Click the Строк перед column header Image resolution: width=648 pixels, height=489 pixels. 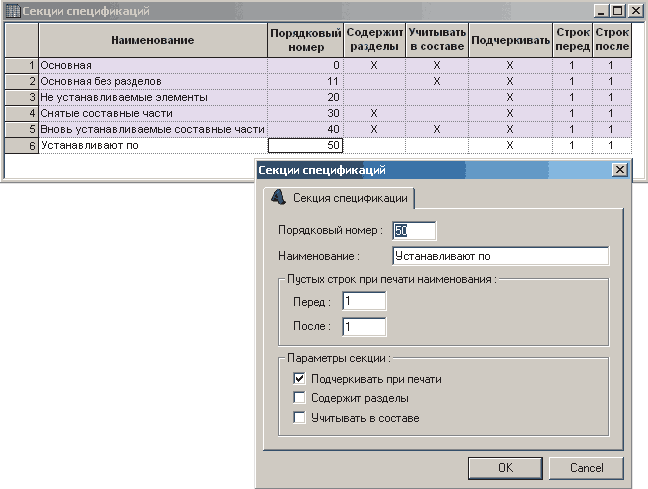(572, 40)
